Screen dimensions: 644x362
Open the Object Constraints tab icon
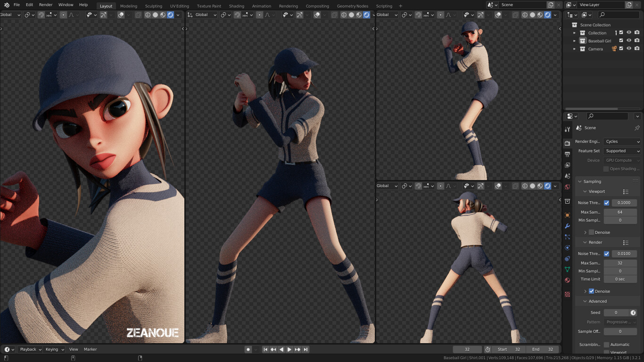click(567, 258)
